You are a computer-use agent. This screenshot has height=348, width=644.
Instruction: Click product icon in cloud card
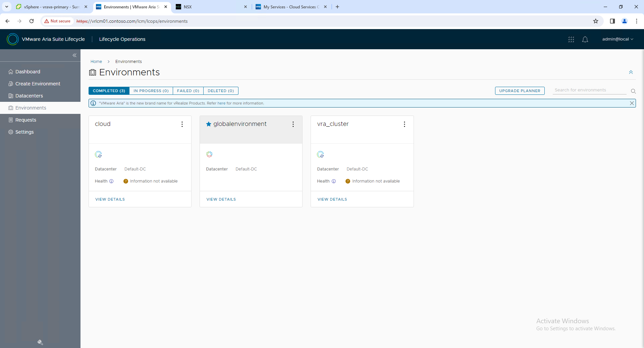(x=98, y=154)
